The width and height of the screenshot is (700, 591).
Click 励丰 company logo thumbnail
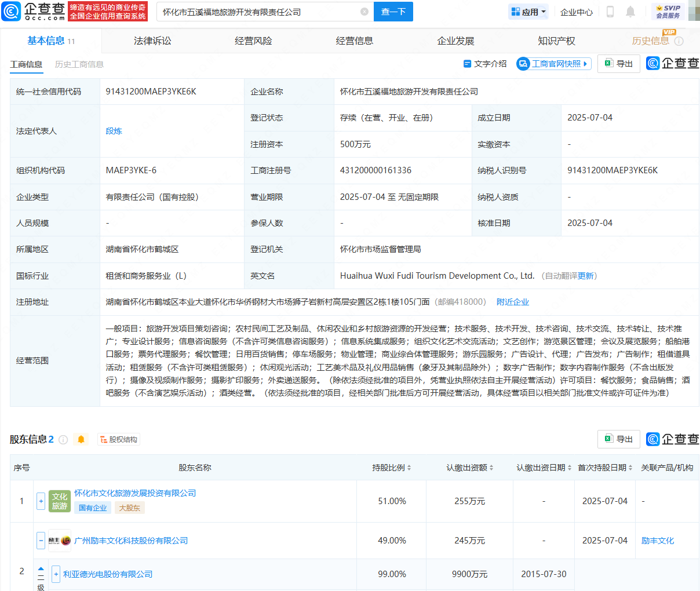60,541
